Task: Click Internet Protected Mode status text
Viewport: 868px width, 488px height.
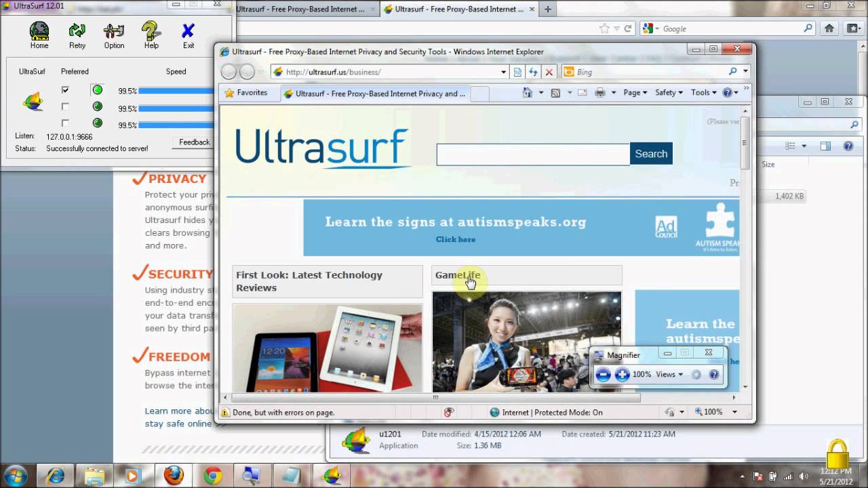Action: (x=552, y=412)
